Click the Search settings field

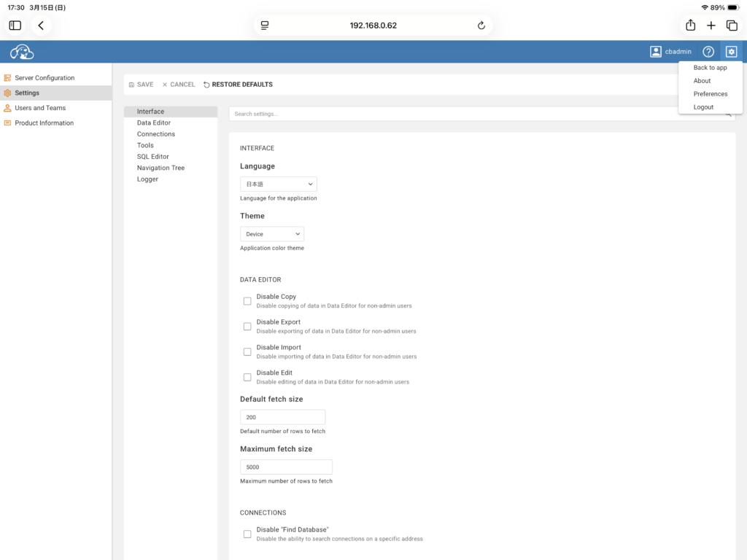[474, 114]
